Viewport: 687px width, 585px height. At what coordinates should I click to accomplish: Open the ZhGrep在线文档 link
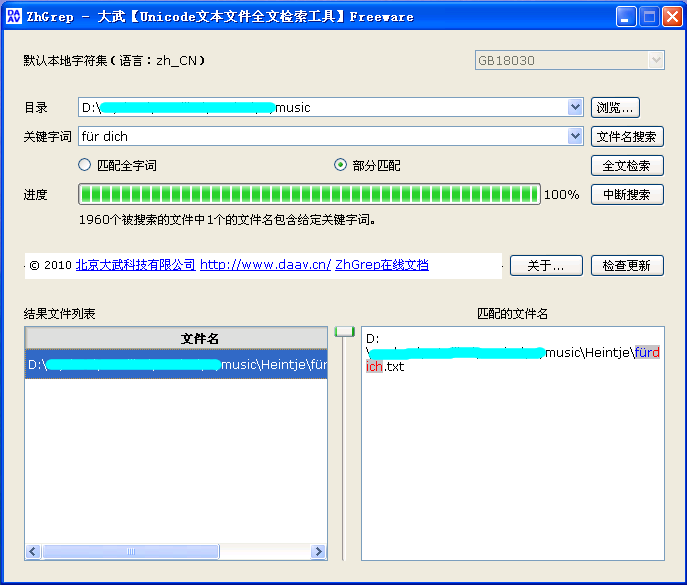point(382,265)
